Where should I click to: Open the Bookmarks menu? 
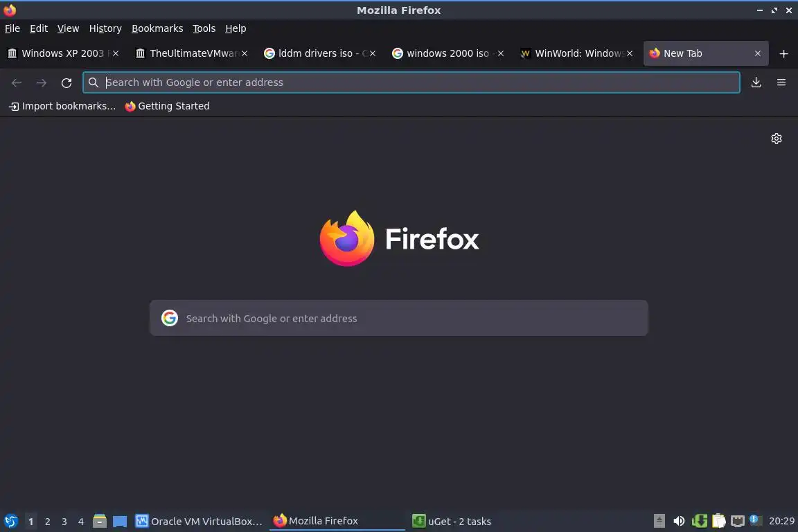[x=157, y=28]
